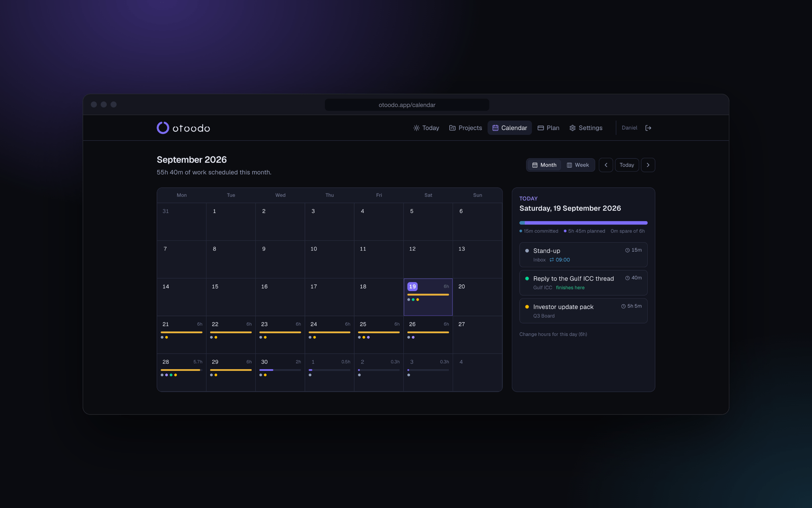Click the 09:00 recurring time
This screenshot has height=508, width=812.
pyautogui.click(x=562, y=260)
